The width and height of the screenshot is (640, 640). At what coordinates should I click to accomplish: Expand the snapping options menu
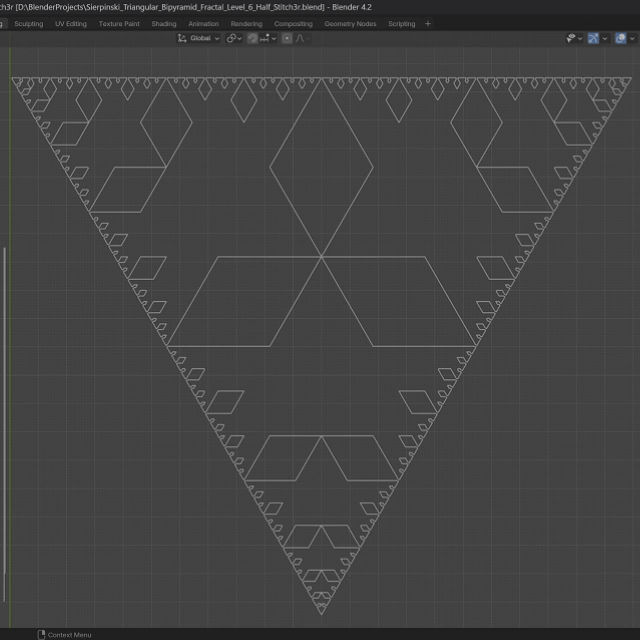point(268,38)
